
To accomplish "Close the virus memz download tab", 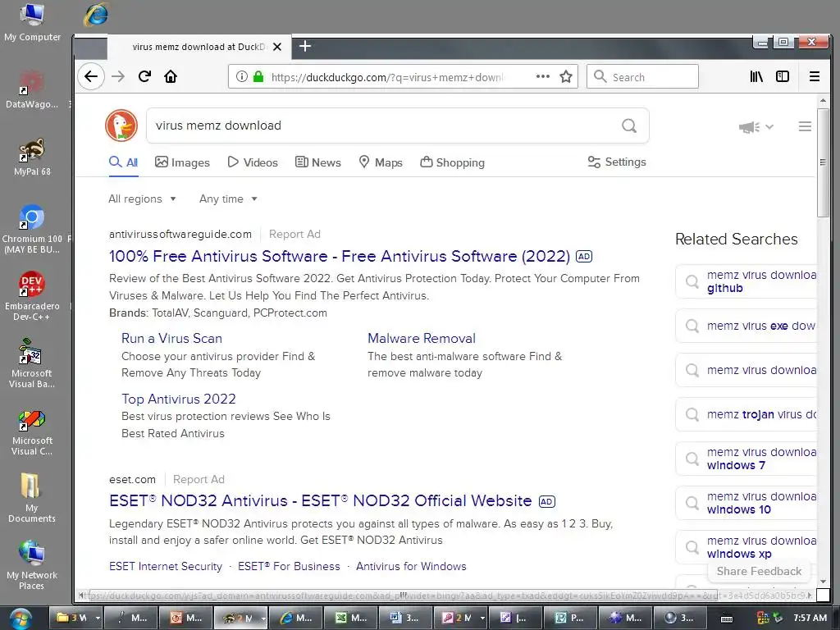I will (x=277, y=47).
